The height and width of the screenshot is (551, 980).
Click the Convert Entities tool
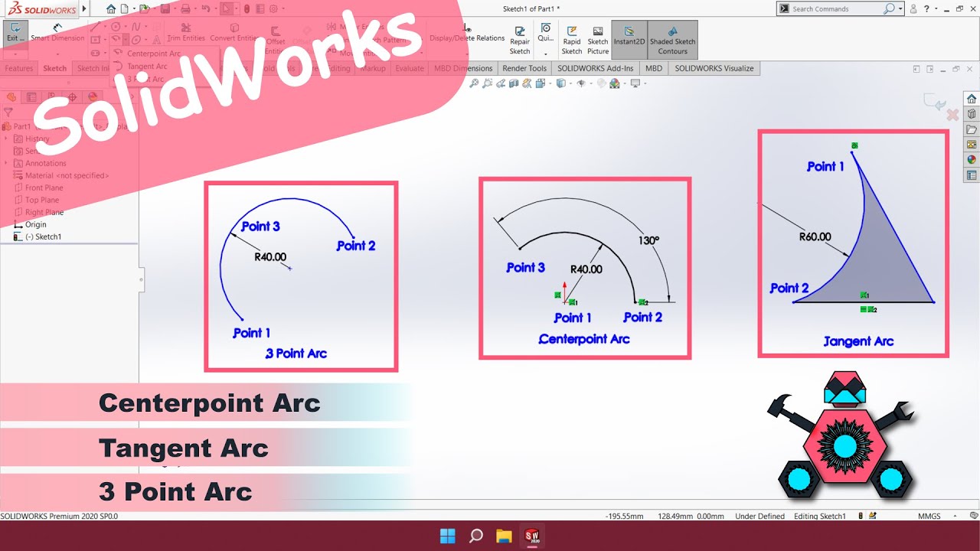[x=234, y=33]
